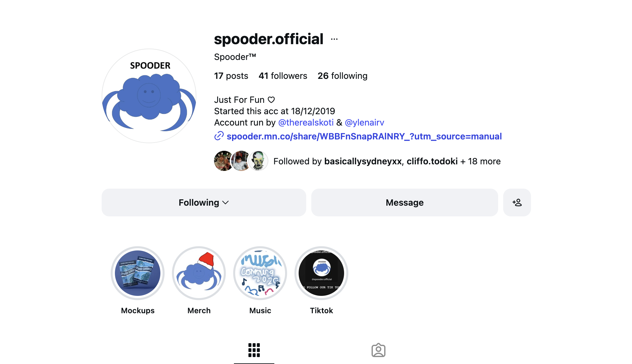Image resolution: width=632 pixels, height=364 pixels.
Task: Click the Message button
Action: [x=405, y=203]
